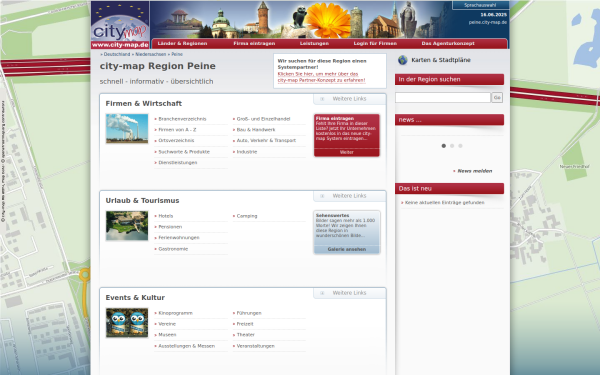The height and width of the screenshot is (375, 600).
Task: Expand Weitere Links in Urlaub & Tourismus
Action: pos(349,196)
